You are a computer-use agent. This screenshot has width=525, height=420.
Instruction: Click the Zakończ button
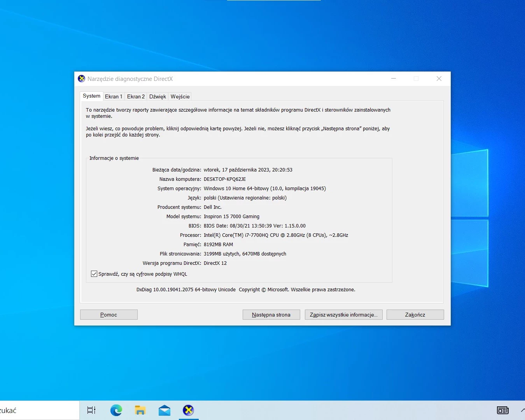point(415,315)
